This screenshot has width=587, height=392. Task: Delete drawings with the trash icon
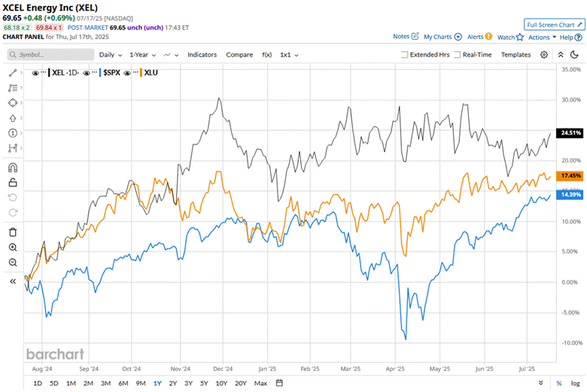[x=13, y=232]
